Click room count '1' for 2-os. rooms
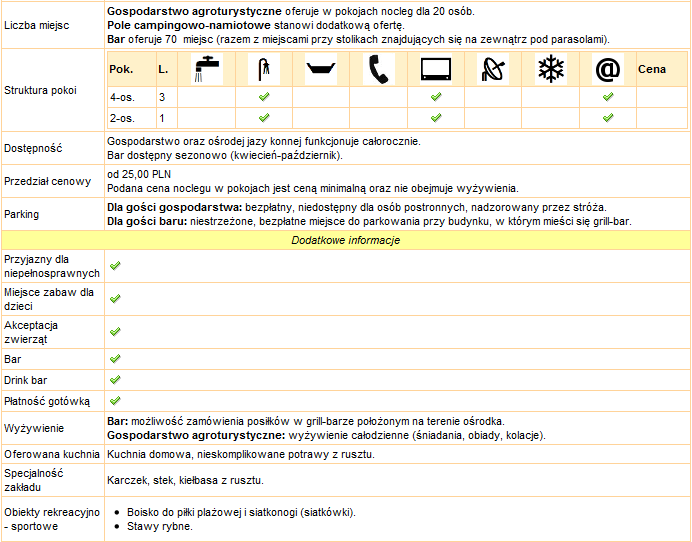 pyautogui.click(x=162, y=118)
